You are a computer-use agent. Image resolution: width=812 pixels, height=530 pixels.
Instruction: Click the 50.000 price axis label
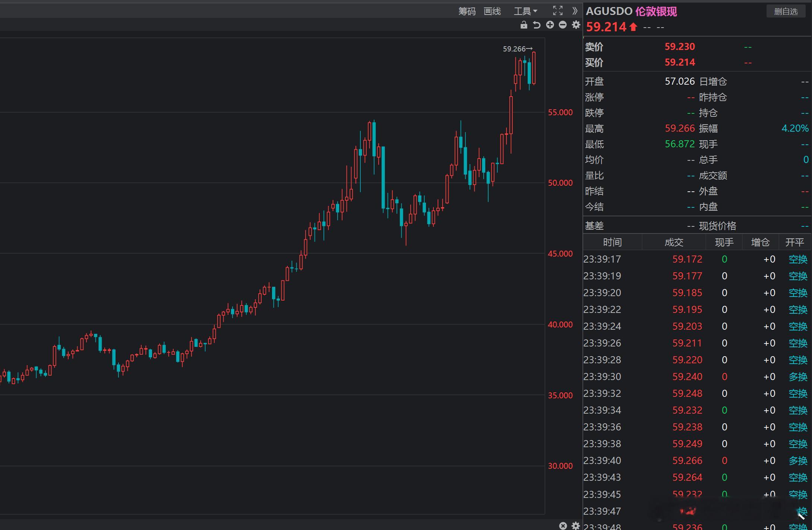pyautogui.click(x=560, y=183)
